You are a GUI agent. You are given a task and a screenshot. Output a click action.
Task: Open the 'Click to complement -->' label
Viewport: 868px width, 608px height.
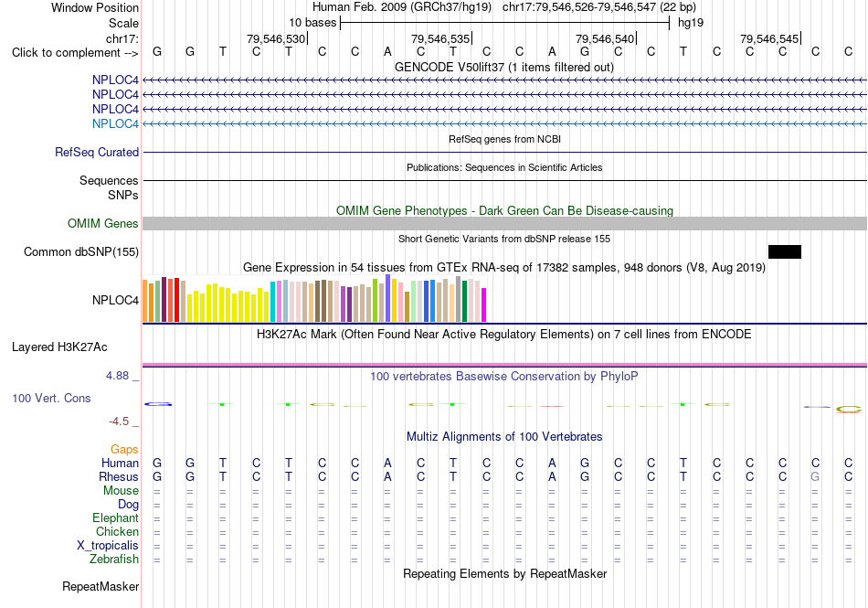pos(75,53)
